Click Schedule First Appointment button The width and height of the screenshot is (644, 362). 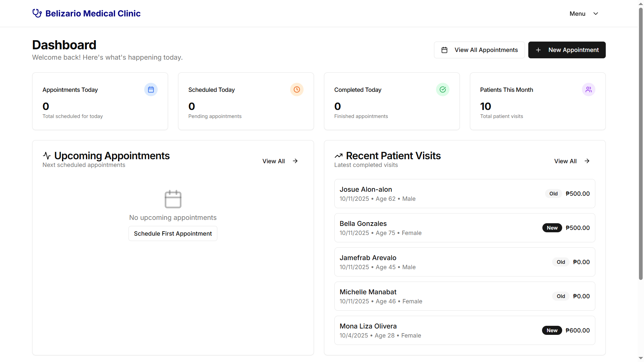pos(173,234)
